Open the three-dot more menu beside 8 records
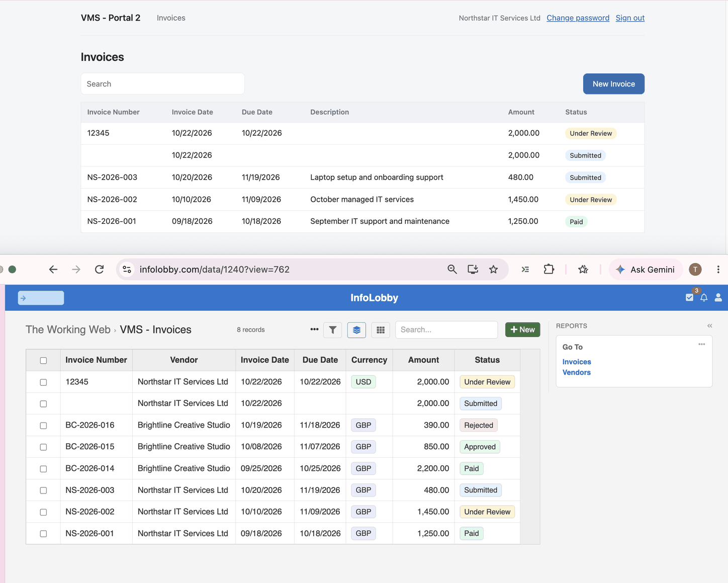The width and height of the screenshot is (728, 583). (x=314, y=329)
